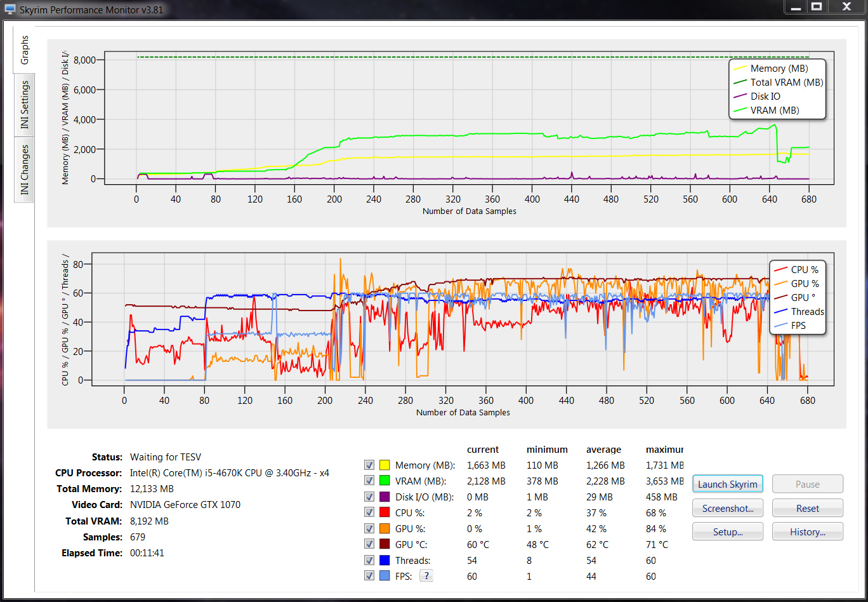Toggle the FPS checkbox
Image resolution: width=868 pixels, height=602 pixels.
click(x=369, y=576)
